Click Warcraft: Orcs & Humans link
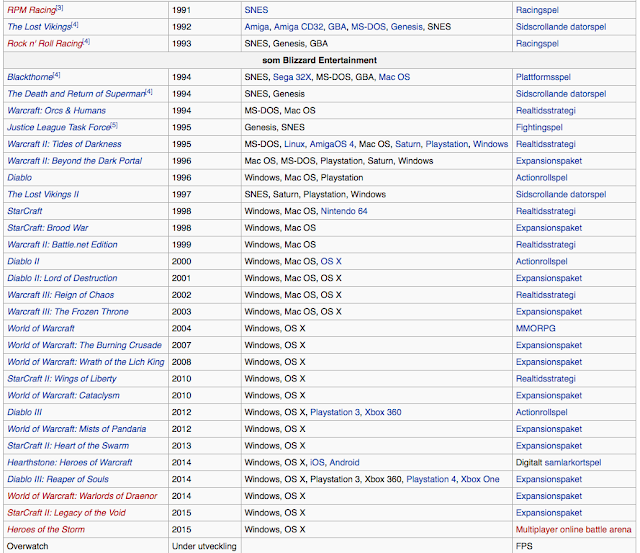 56,110
